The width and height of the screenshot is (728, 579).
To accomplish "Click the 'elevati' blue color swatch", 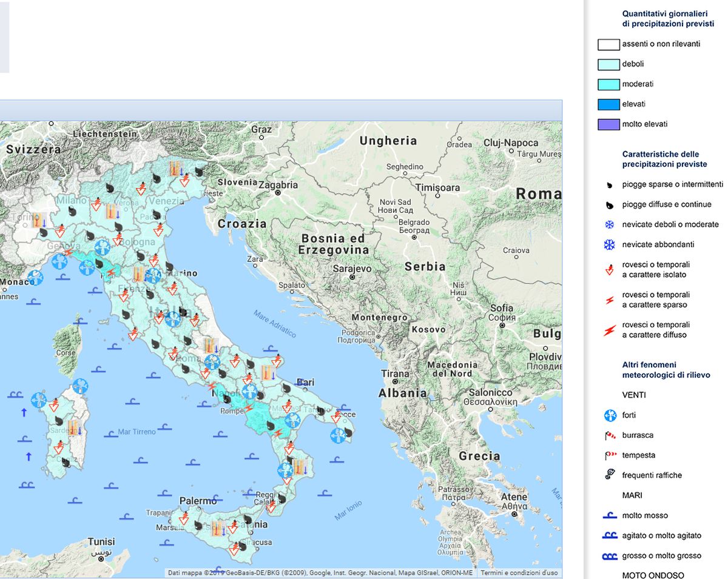I will pyautogui.click(x=608, y=104).
